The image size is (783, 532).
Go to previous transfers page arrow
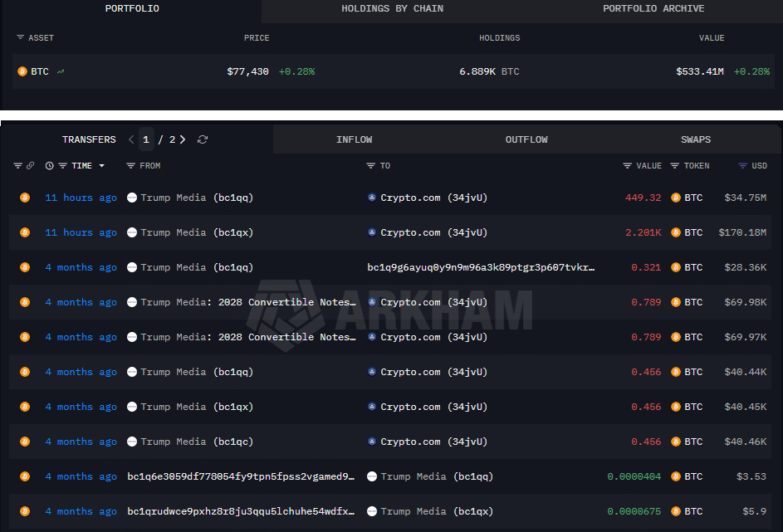131,139
